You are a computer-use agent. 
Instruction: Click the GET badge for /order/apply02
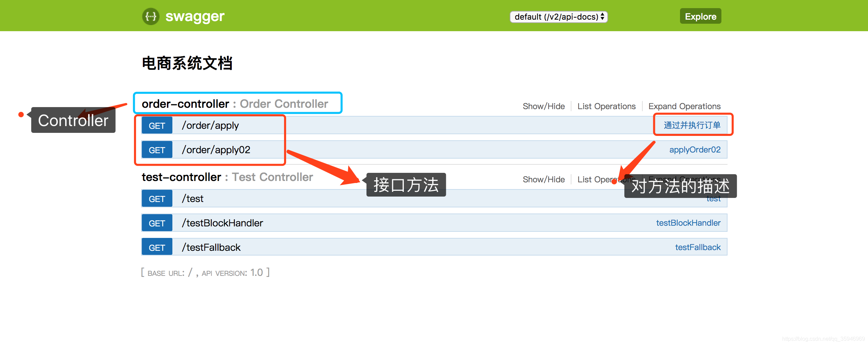pos(157,150)
